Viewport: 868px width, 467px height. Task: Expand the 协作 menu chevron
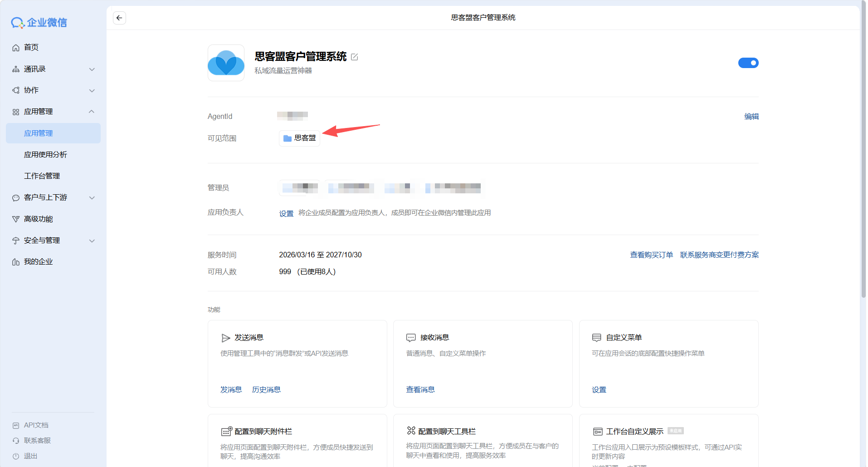coord(92,90)
